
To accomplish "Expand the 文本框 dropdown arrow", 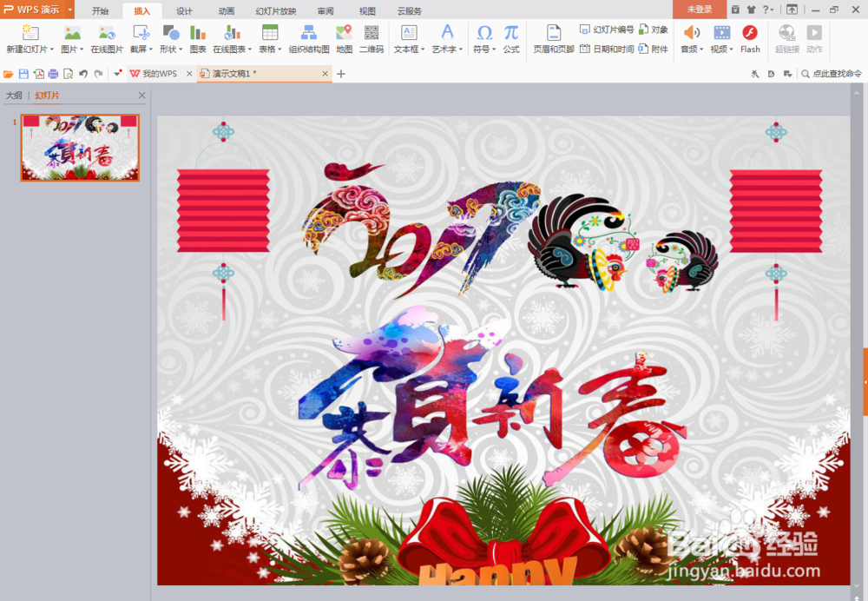I will (x=423, y=50).
